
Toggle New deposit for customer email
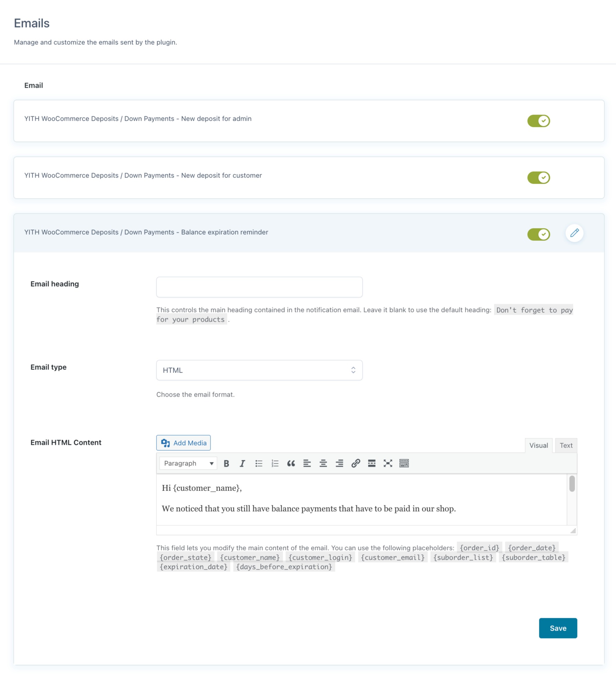click(x=538, y=178)
